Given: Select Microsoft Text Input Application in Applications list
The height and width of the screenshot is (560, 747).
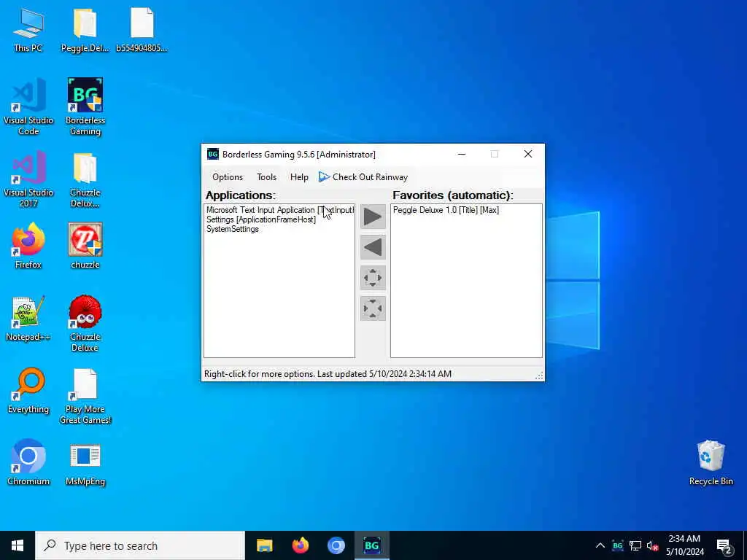Looking at the screenshot, I should pyautogui.click(x=279, y=210).
